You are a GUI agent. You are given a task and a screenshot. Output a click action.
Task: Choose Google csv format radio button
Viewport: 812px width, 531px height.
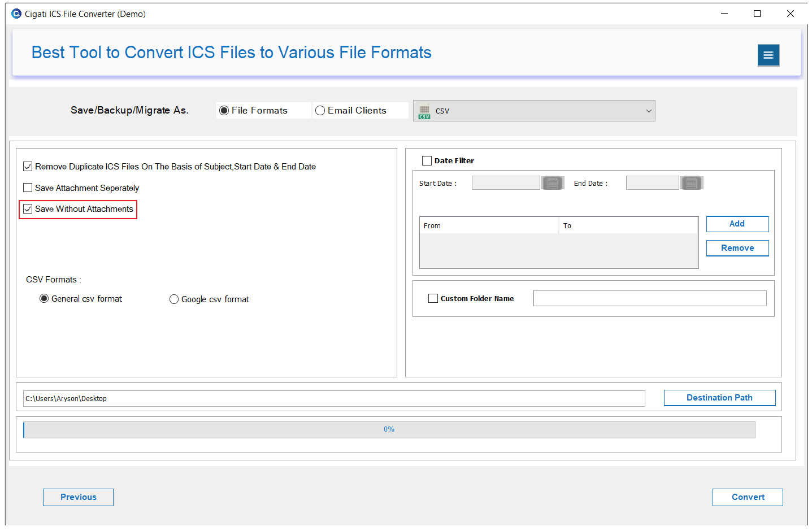[174, 299]
